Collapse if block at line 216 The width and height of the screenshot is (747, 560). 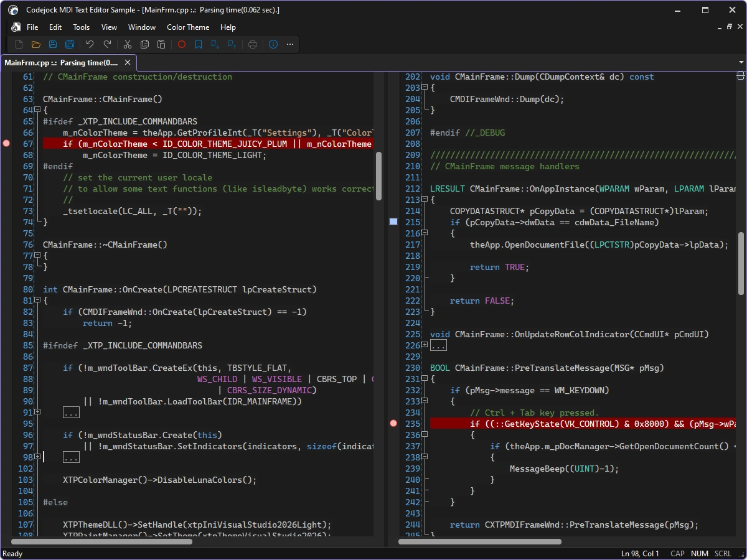425,233
